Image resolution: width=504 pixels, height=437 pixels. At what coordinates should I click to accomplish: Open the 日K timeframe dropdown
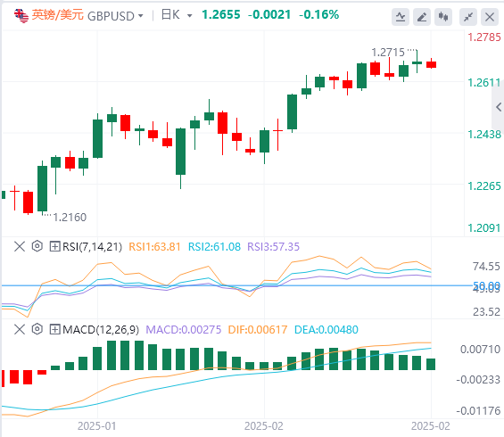pos(177,15)
